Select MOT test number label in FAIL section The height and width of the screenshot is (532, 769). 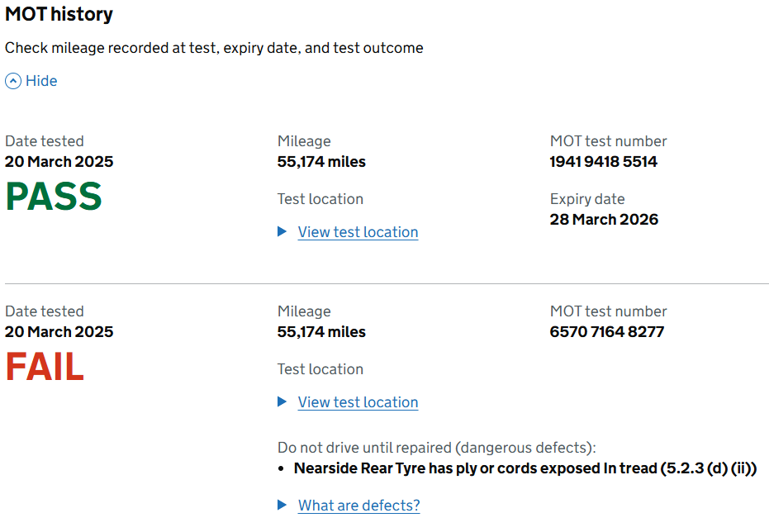[x=608, y=311]
